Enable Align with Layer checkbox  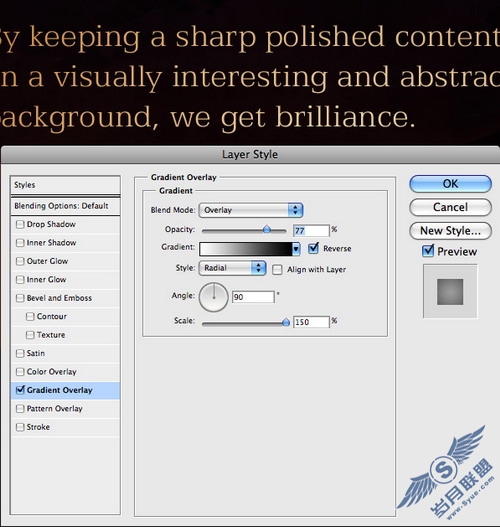point(277,270)
